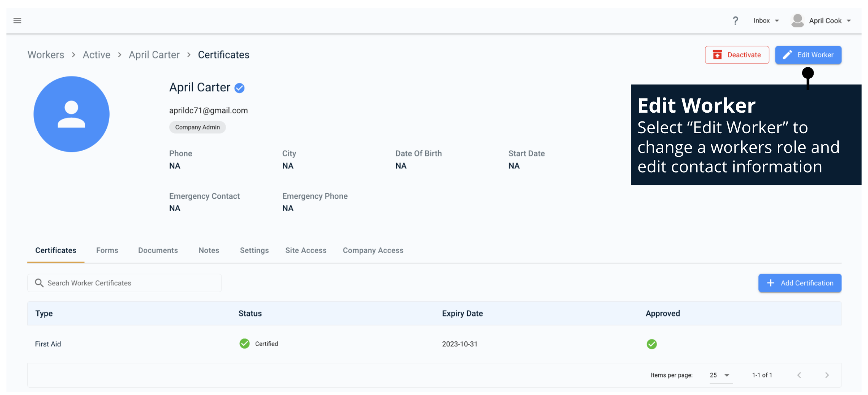The width and height of the screenshot is (868, 395).
Task: Click the trash icon on the Deactivate button
Action: pos(718,55)
